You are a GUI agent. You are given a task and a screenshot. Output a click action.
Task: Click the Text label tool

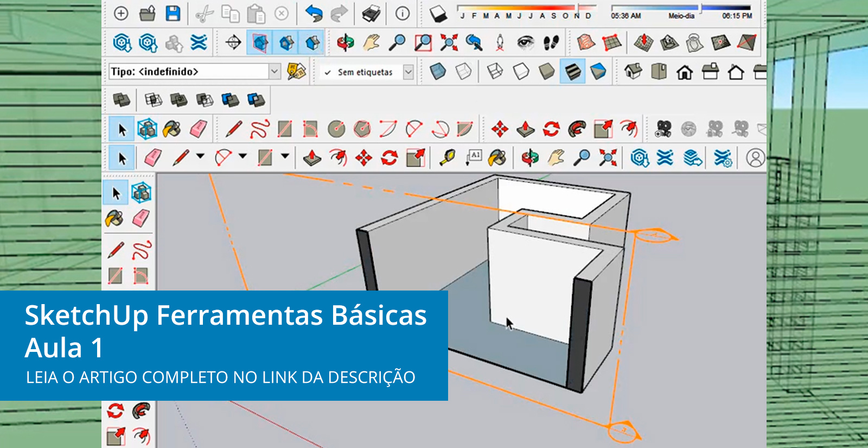tap(474, 158)
